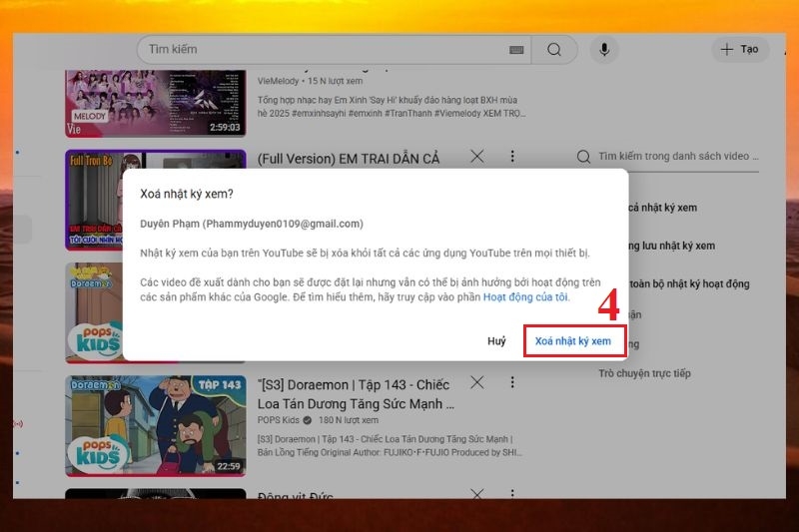799x532 pixels.
Task: Open the EM TRAI DẪN CẢ thumbnail
Action: point(94,200)
